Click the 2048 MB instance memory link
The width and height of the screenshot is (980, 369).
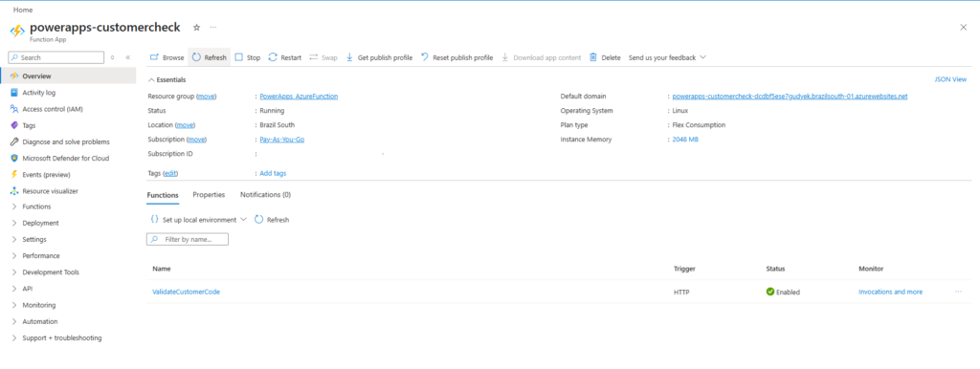tap(685, 140)
